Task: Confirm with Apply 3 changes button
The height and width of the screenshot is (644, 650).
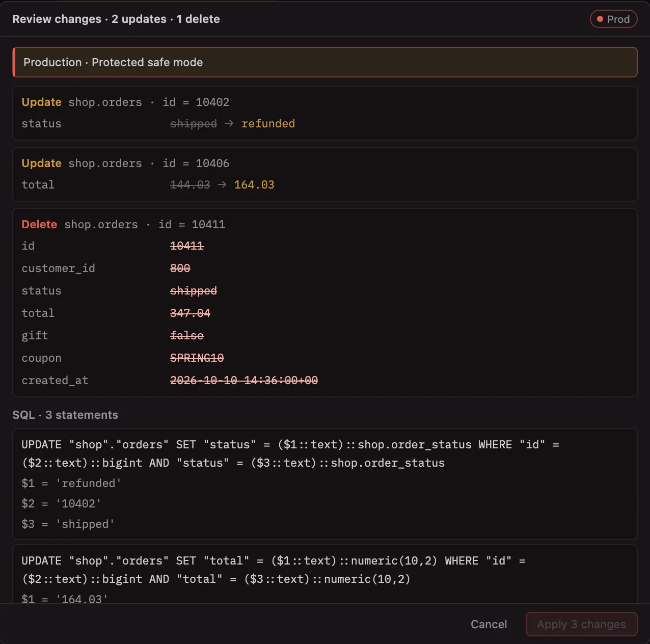Action: click(581, 624)
